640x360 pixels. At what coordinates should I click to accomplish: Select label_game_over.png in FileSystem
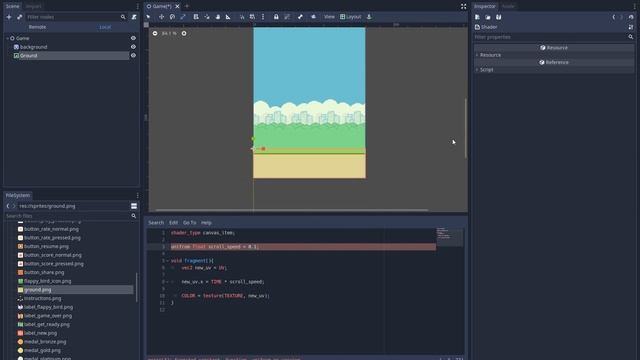pyautogui.click(x=48, y=316)
